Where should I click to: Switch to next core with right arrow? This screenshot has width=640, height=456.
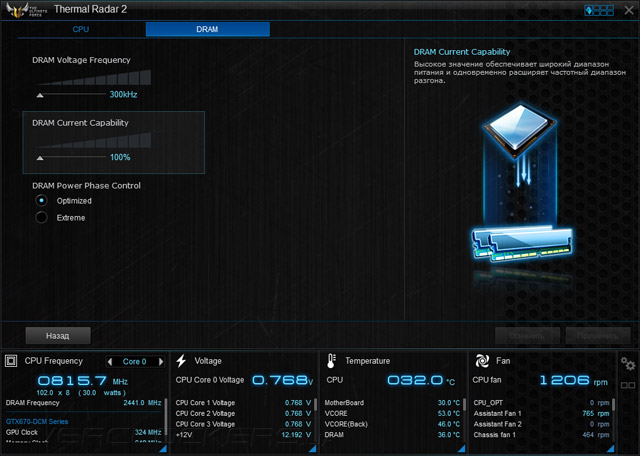point(161,361)
